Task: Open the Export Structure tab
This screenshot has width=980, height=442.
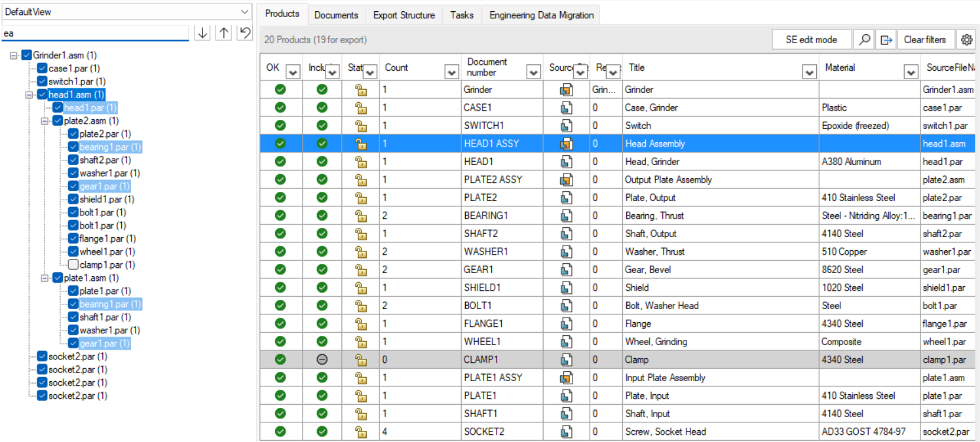Action: coord(404,15)
